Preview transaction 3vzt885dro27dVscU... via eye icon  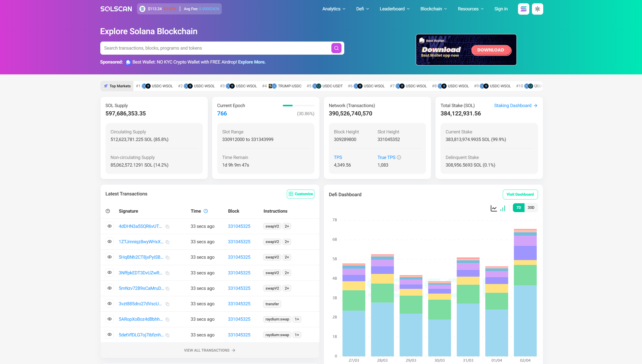(x=110, y=304)
